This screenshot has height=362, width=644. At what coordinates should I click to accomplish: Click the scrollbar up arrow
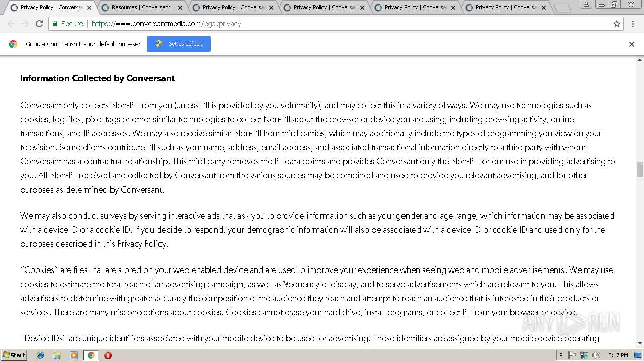pos(639,60)
